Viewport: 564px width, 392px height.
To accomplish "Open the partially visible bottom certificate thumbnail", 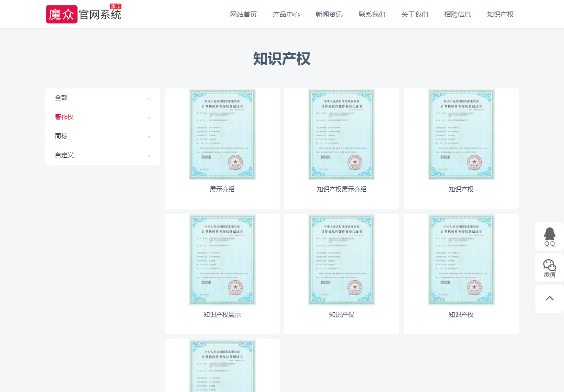I will coord(222,366).
